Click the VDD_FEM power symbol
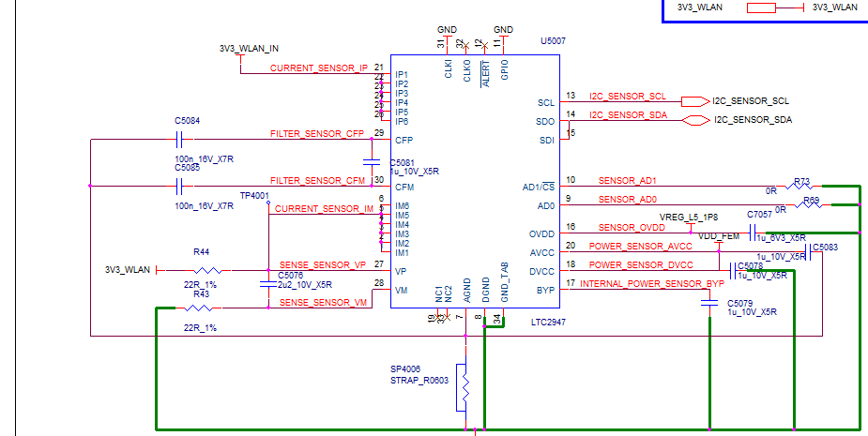Image resolution: width=868 pixels, height=436 pixels. coord(719,245)
